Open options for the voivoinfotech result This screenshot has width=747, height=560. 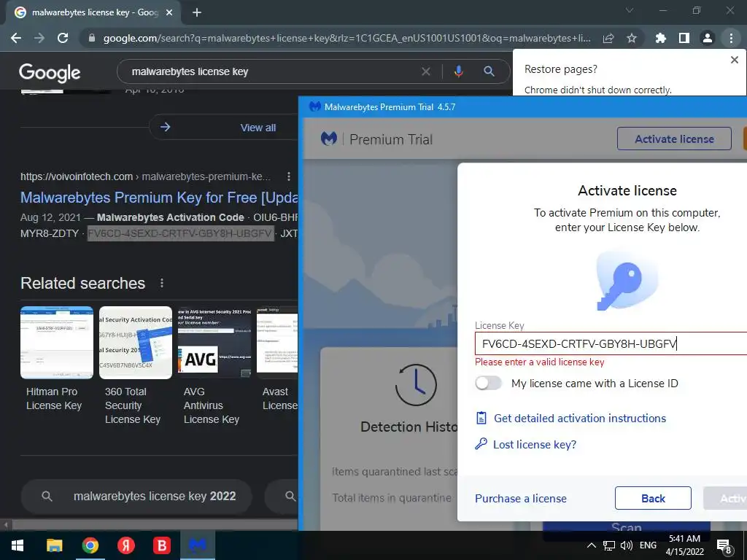(289, 176)
